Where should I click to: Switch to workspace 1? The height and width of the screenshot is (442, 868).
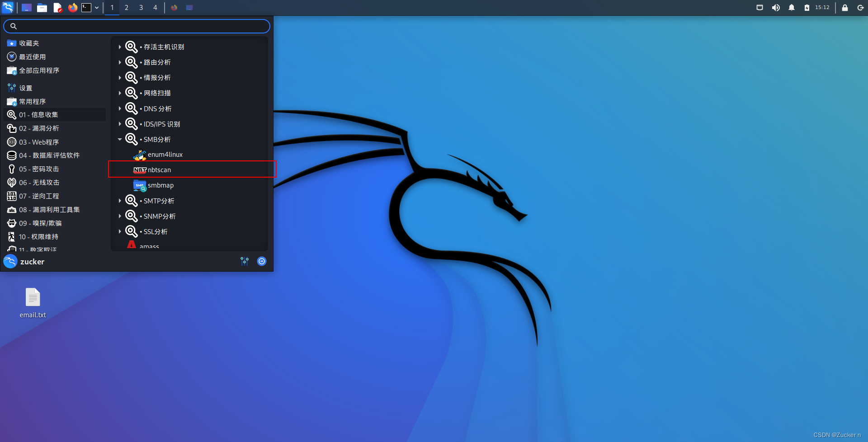point(112,8)
